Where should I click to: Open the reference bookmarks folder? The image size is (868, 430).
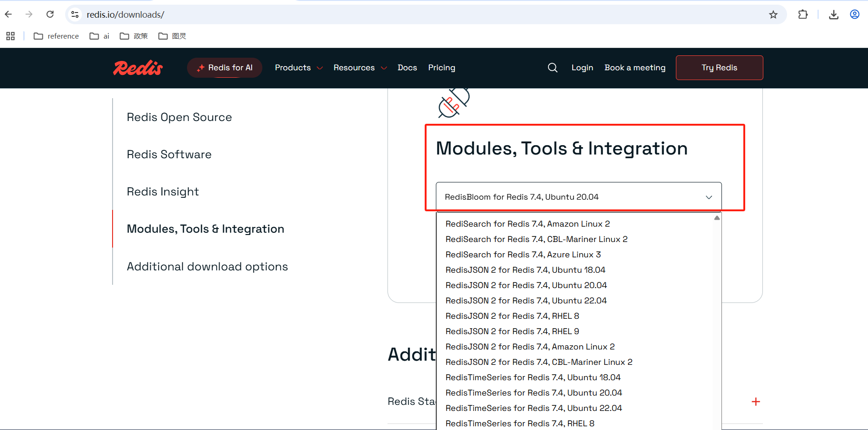pyautogui.click(x=56, y=36)
